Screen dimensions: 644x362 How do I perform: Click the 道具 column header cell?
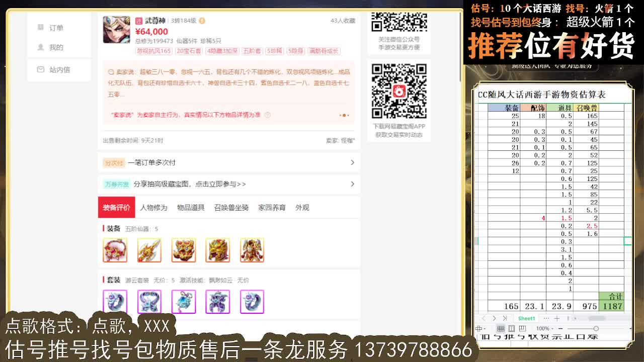pyautogui.click(x=560, y=108)
